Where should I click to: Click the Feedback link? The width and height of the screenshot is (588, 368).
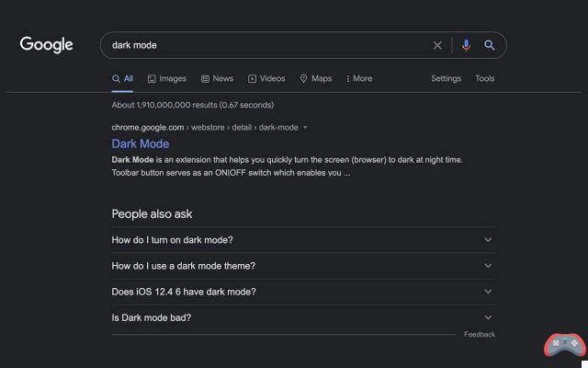pos(480,334)
